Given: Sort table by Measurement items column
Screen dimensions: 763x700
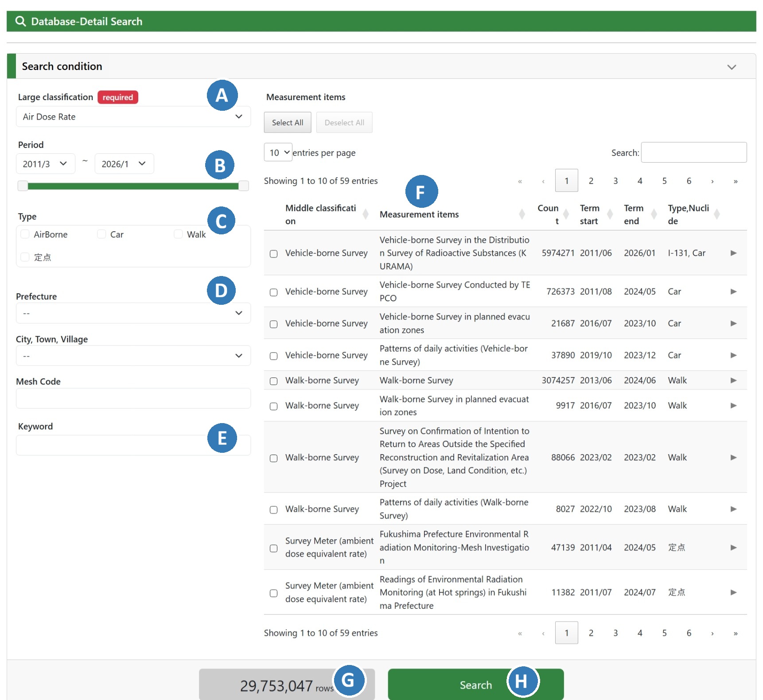Looking at the screenshot, I should (522, 214).
